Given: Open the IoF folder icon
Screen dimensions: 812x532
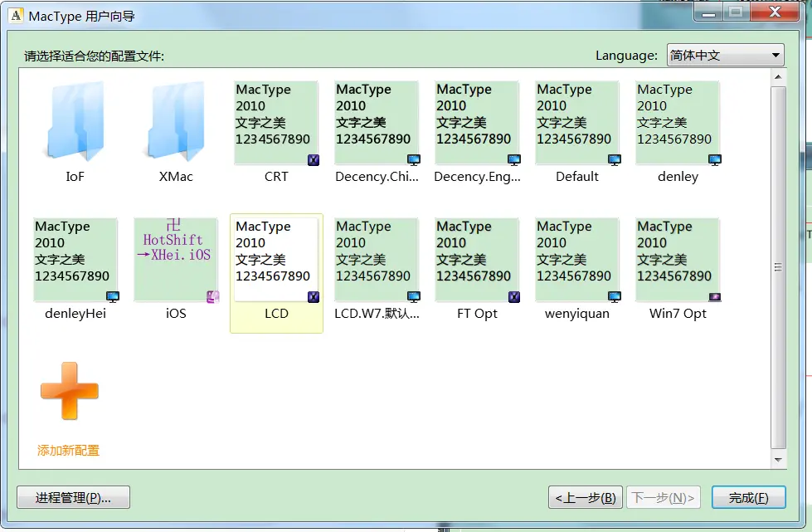Looking at the screenshot, I should point(75,120).
